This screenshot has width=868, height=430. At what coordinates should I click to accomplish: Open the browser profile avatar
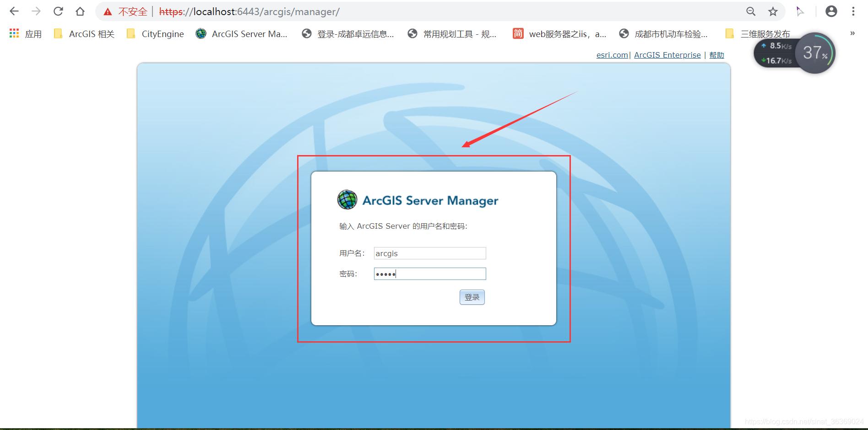[831, 11]
